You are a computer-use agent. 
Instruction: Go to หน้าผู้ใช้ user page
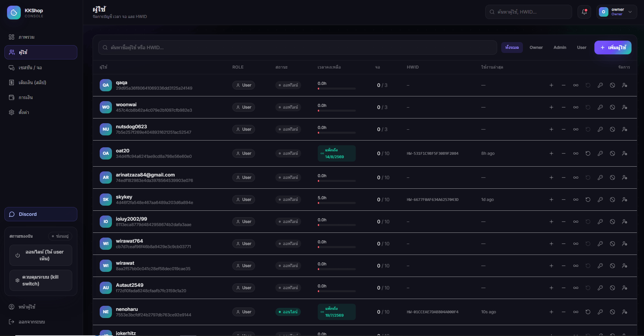(x=41, y=307)
